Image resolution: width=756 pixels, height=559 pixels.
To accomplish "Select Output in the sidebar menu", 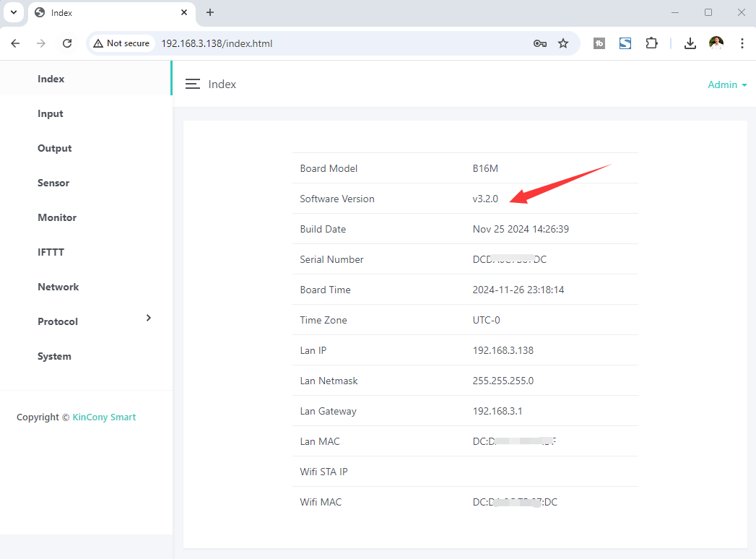I will click(55, 148).
